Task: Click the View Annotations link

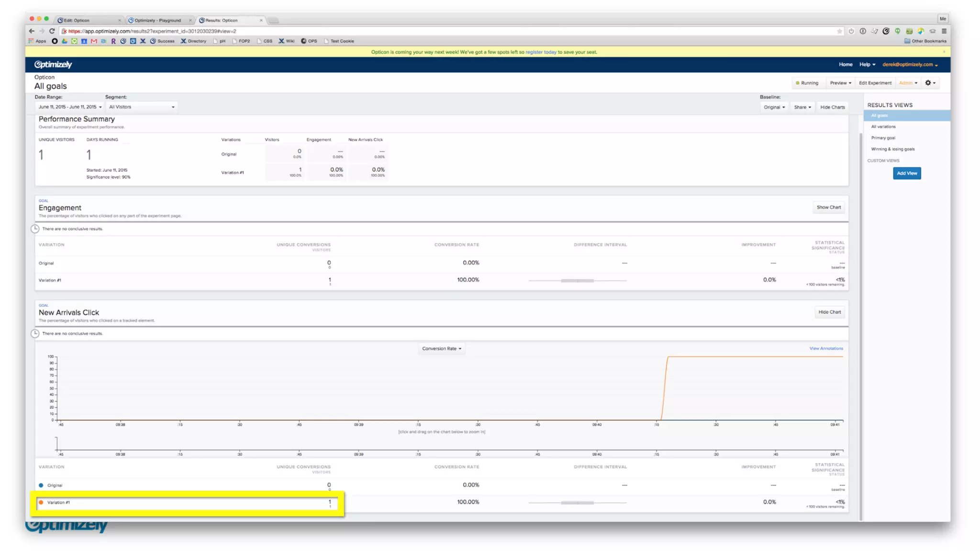Action: 826,348
